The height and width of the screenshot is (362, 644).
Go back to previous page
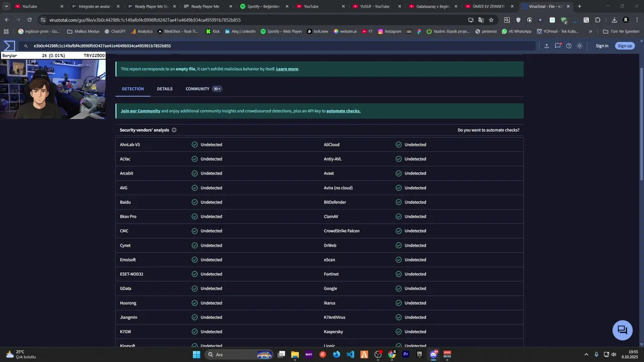click(7, 20)
